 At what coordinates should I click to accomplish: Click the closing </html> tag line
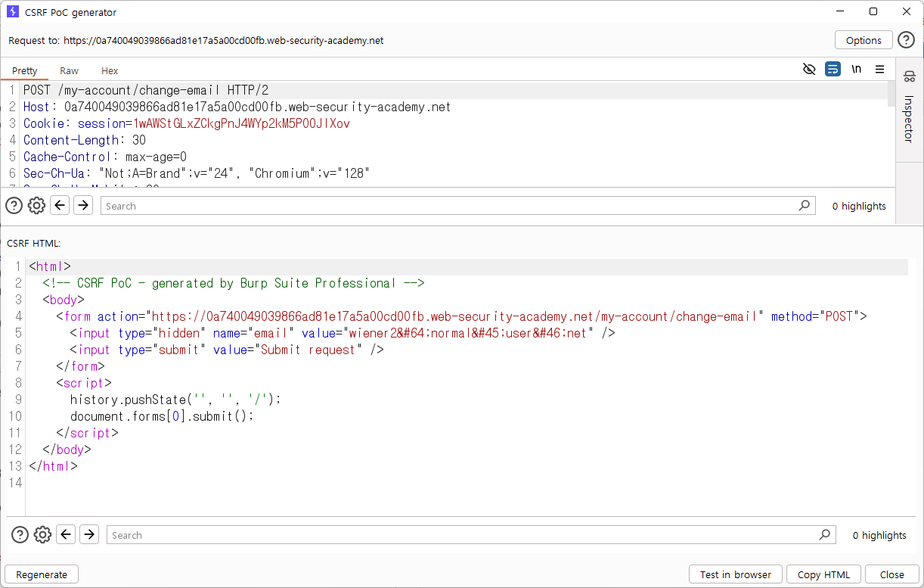pyautogui.click(x=53, y=466)
